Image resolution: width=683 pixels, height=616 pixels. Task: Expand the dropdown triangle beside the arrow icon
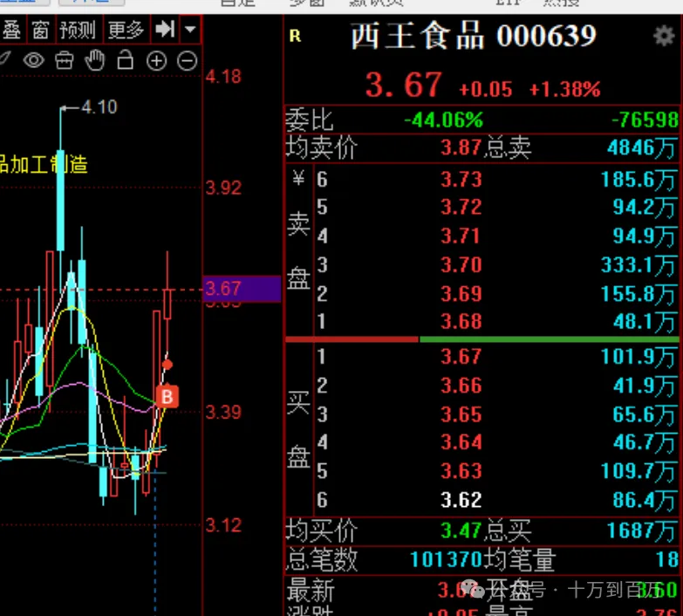click(x=190, y=31)
